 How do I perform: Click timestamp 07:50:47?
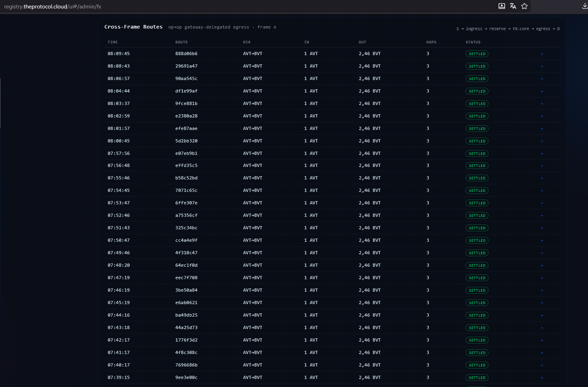click(119, 241)
